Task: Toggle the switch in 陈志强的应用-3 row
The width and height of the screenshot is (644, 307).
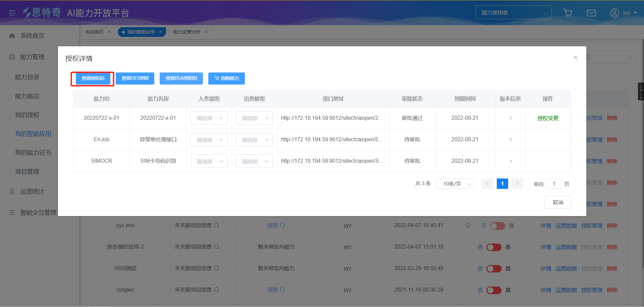Action: tap(494, 247)
